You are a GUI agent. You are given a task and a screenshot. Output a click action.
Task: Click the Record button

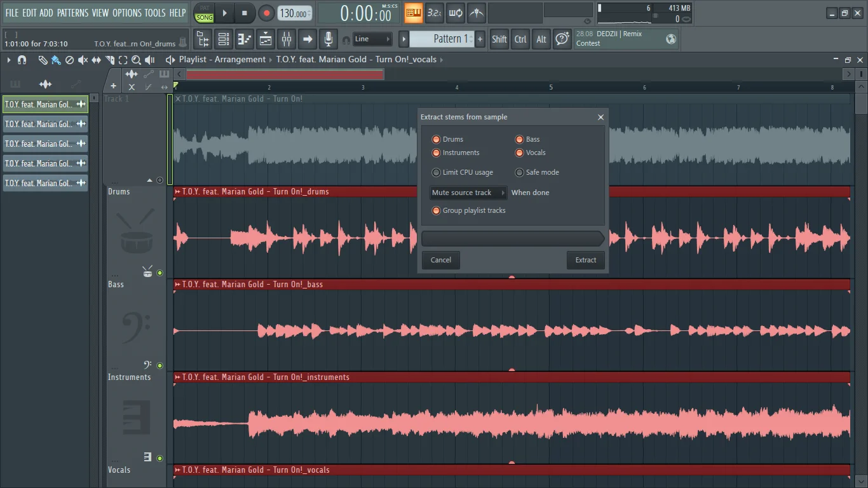pos(266,13)
